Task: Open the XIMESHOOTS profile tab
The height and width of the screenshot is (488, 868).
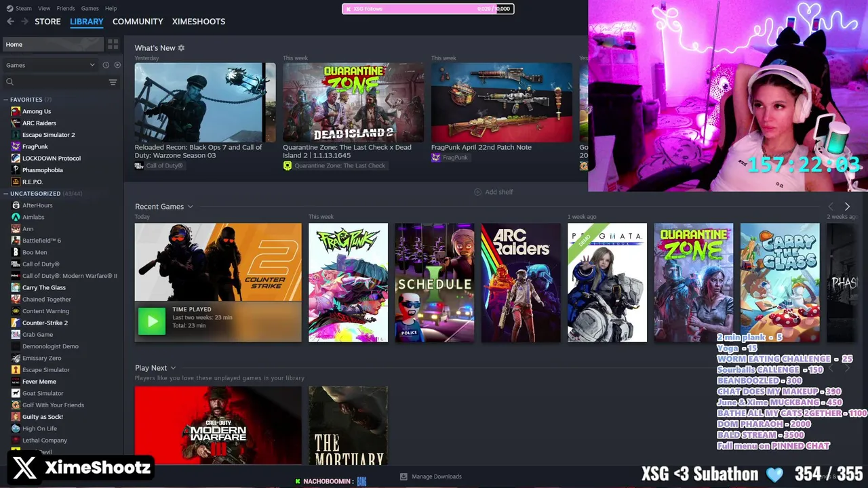Action: pyautogui.click(x=199, y=22)
